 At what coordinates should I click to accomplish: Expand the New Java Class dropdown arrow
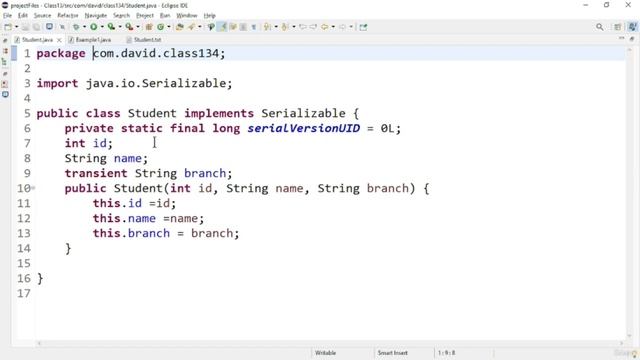click(169, 27)
